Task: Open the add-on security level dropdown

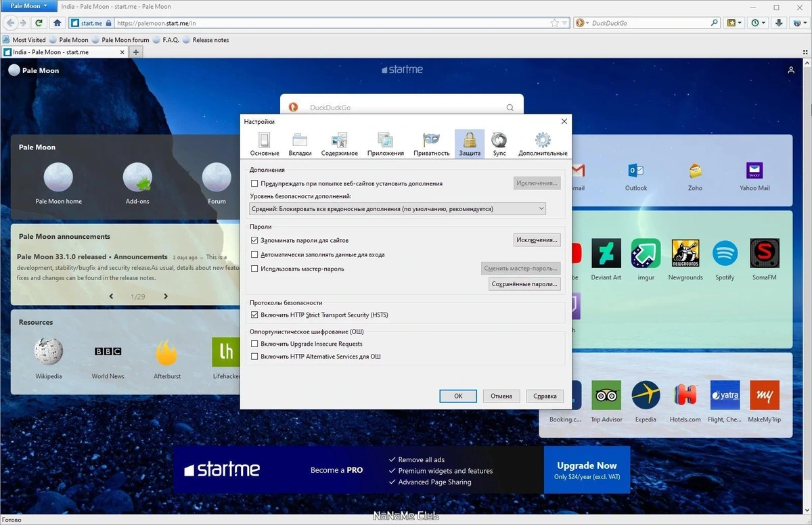Action: point(397,209)
